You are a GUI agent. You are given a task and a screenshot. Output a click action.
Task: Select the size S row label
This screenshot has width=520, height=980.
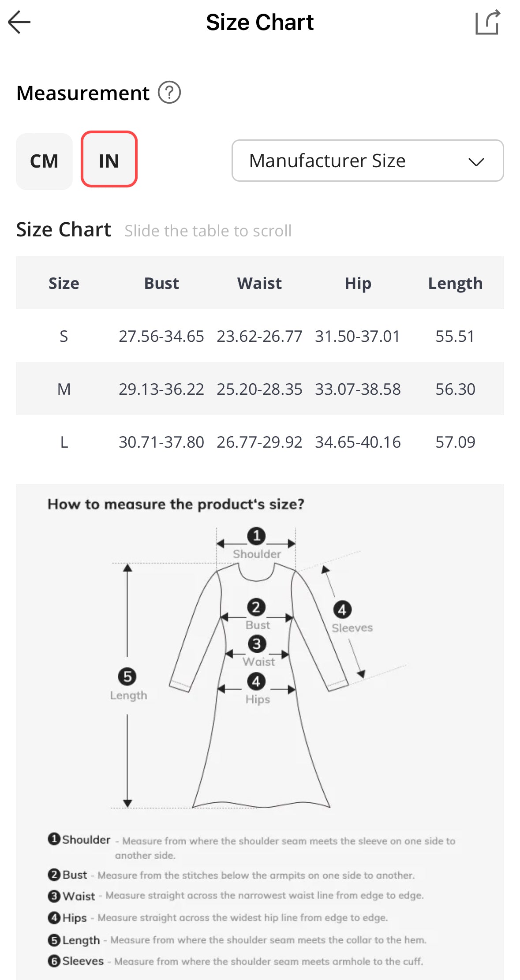64,336
